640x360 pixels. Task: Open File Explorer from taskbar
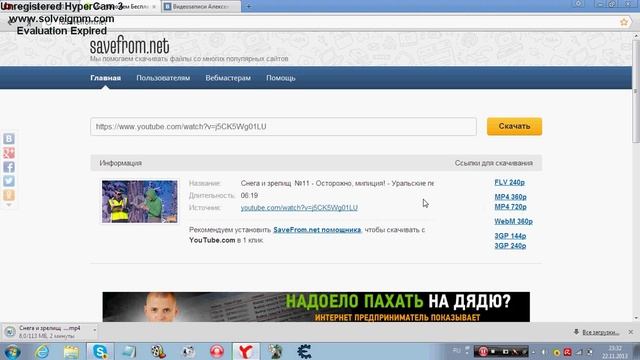click(x=71, y=351)
